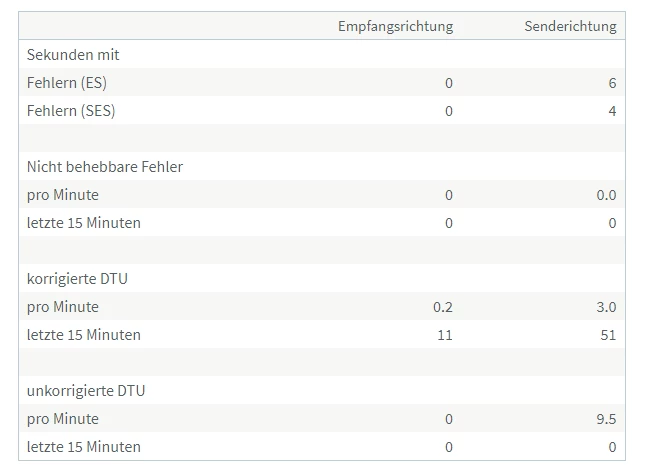Click the Empfangsrichtung column header
The height and width of the screenshot is (470, 662).
tap(395, 26)
